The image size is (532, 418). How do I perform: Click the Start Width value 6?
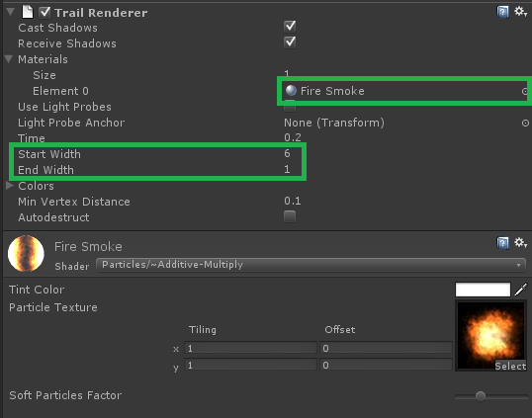287,153
